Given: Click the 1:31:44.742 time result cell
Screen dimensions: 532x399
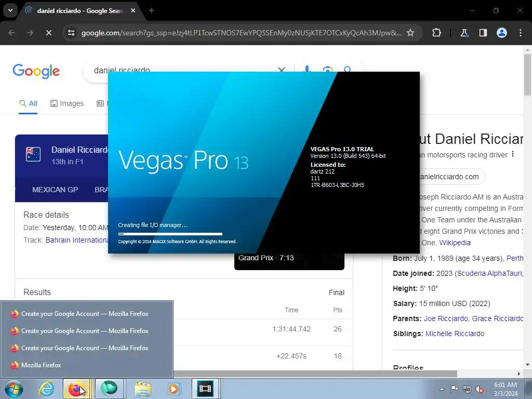Looking at the screenshot, I should pos(291,329).
